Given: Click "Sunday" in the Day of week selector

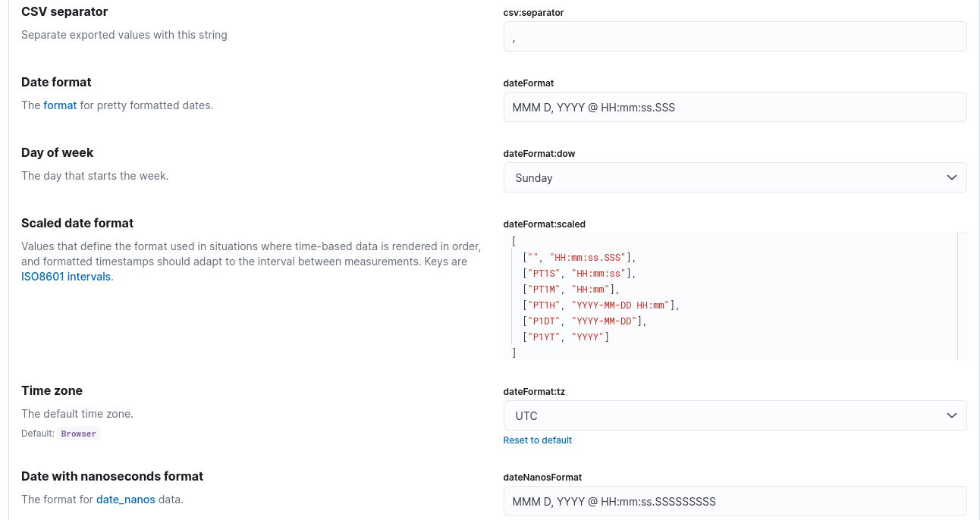Looking at the screenshot, I should tap(533, 177).
